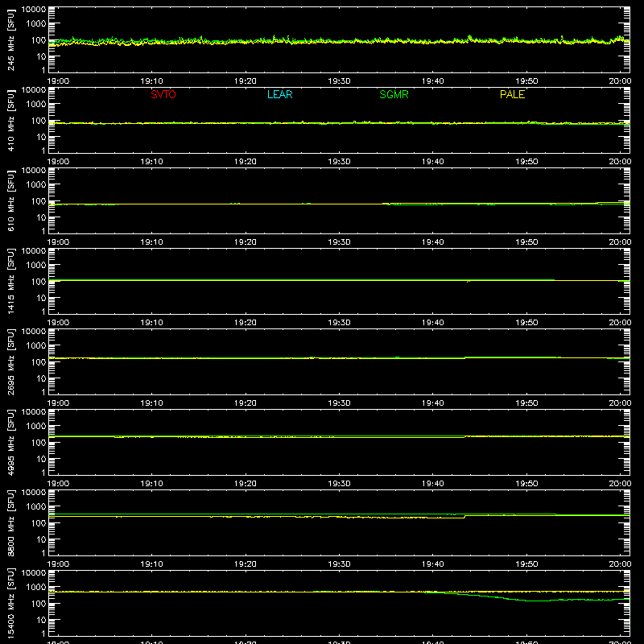Click the cyan LEAR station legend label

[279, 94]
